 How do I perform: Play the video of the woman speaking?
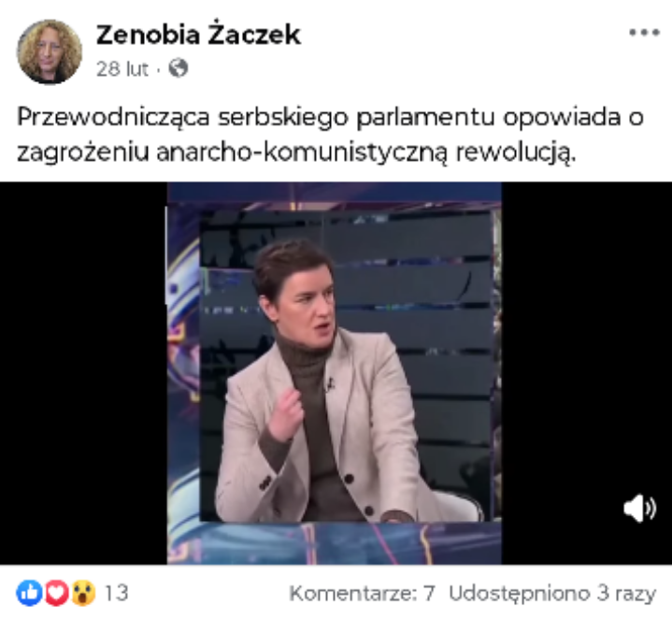tap(335, 373)
